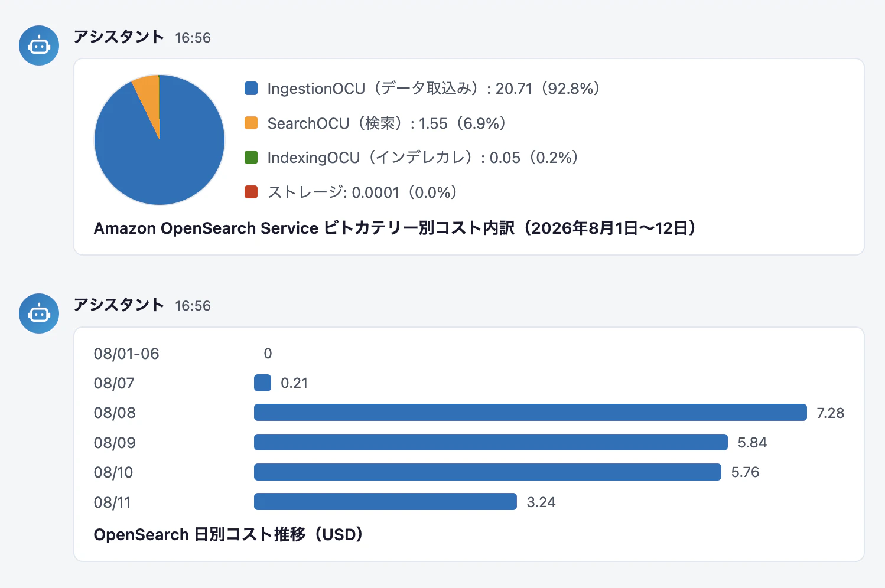Click the value 7.28
Screen dimensions: 885x588
click(x=831, y=413)
